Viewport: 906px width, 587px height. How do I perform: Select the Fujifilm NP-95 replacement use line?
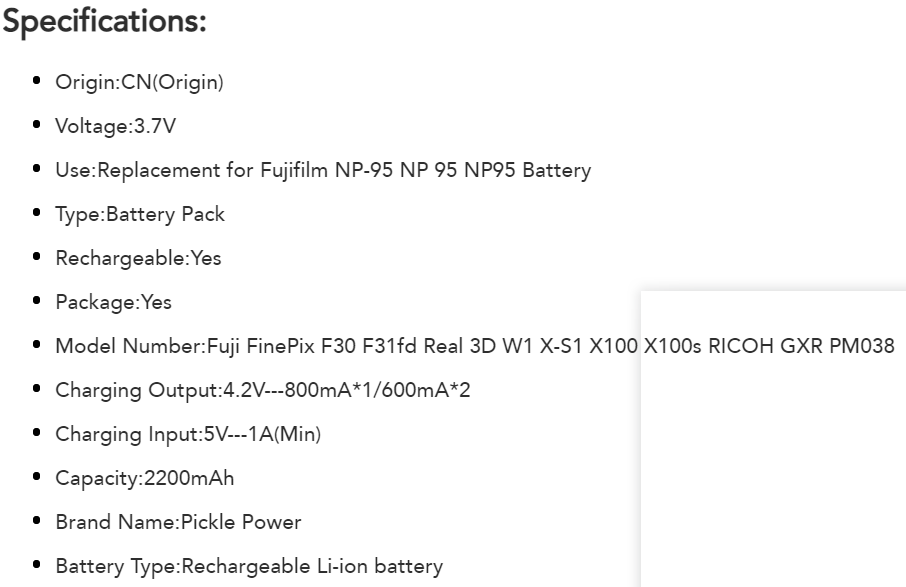coord(323,170)
